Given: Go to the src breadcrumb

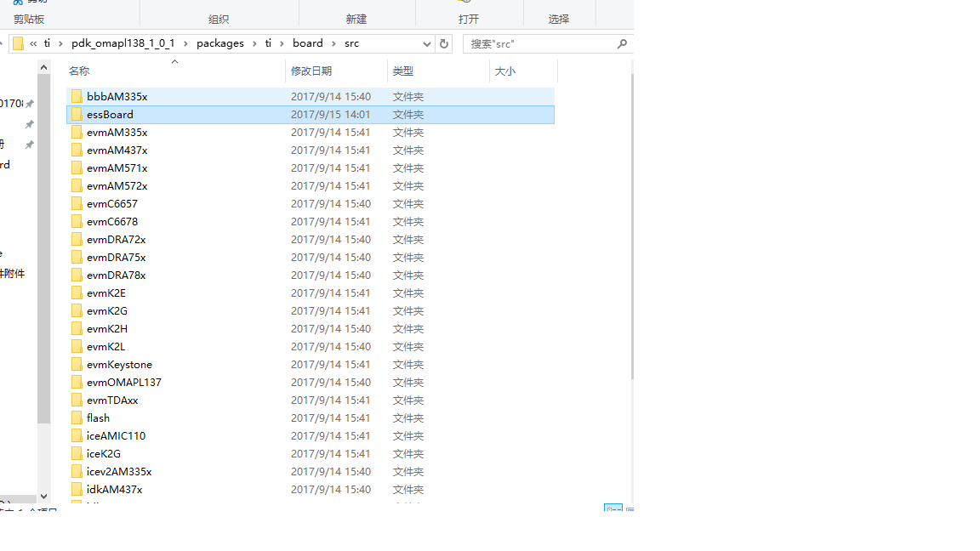Looking at the screenshot, I should (352, 43).
